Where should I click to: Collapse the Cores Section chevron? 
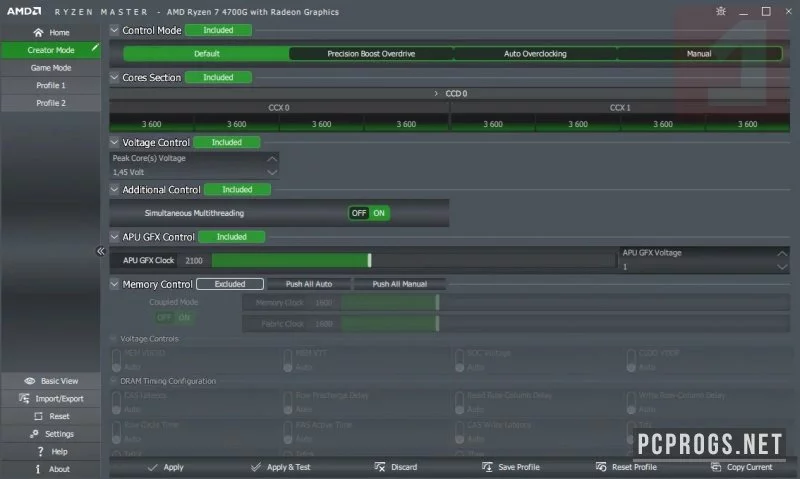114,77
